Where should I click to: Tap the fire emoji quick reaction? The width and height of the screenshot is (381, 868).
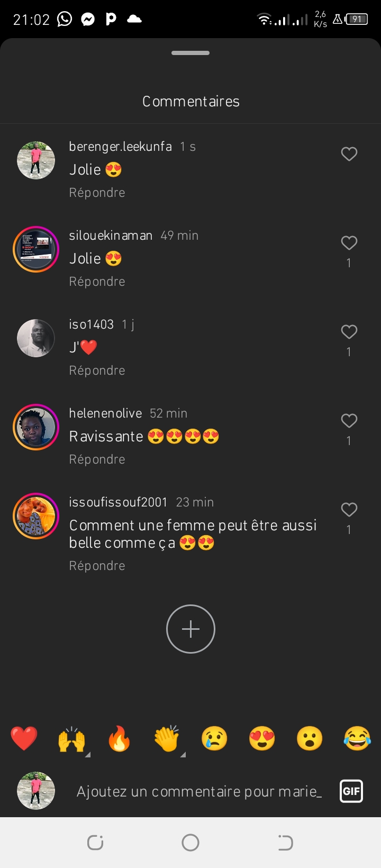(119, 738)
